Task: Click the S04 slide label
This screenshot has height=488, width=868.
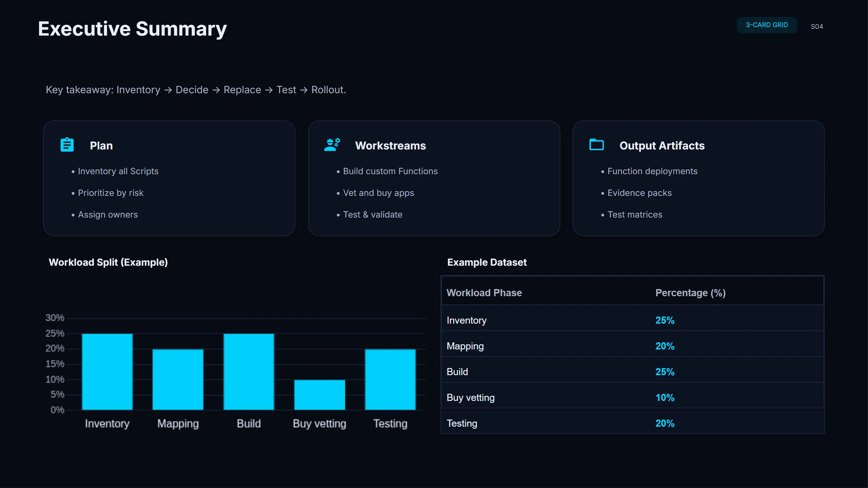Action: (x=816, y=26)
